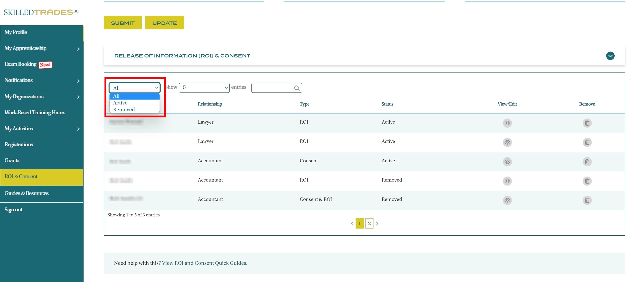The height and width of the screenshot is (282, 644).
Task: Open eye icon for Consent Accountant row
Action: (x=507, y=162)
